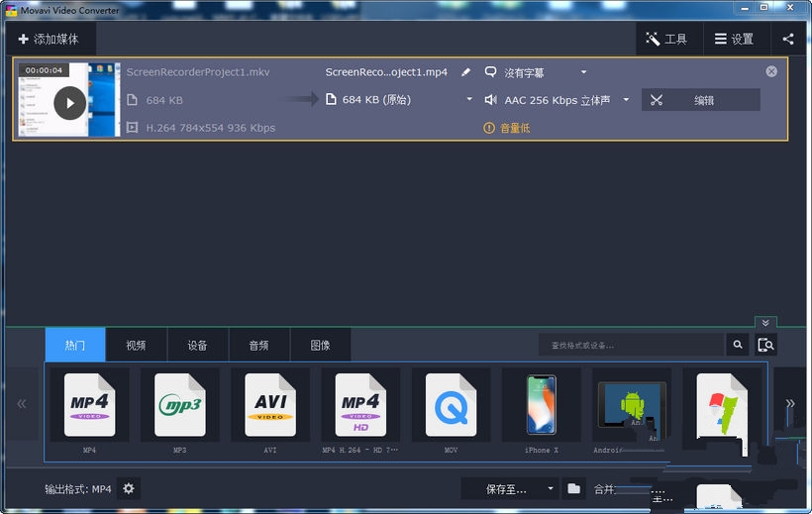Open the device detection icon
The image size is (812, 514).
pyautogui.click(x=765, y=345)
